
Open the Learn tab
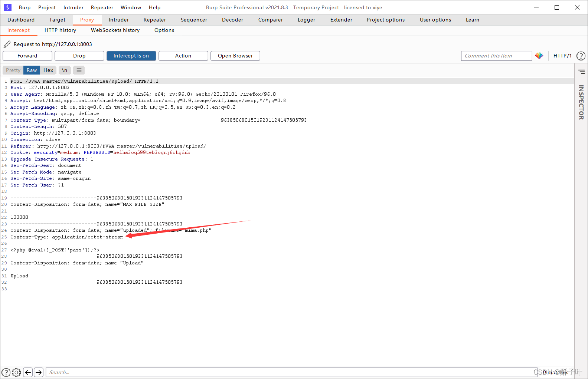pos(473,20)
